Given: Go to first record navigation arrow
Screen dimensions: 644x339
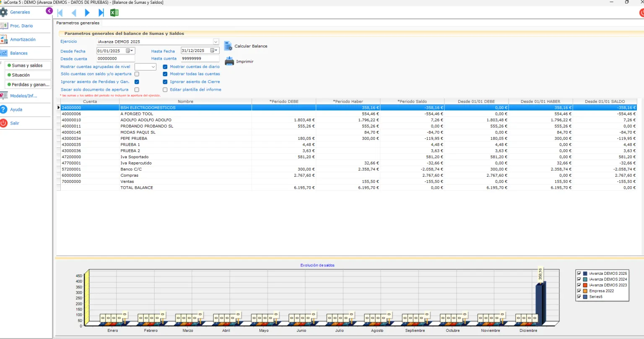Looking at the screenshot, I should coord(60,13).
